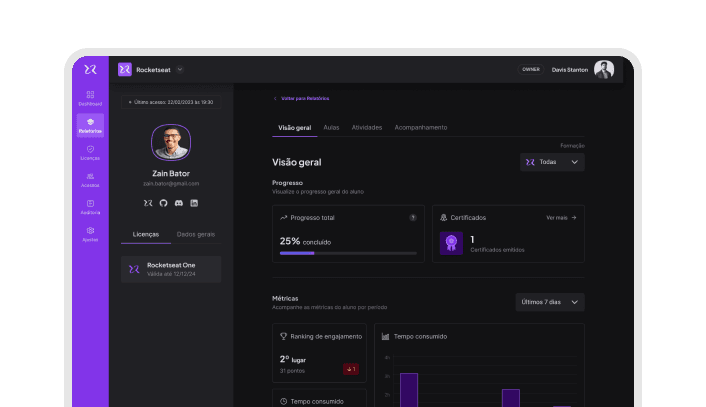Open Davis Stanton's profile avatar
This screenshot has width=706, height=407.
(x=604, y=69)
